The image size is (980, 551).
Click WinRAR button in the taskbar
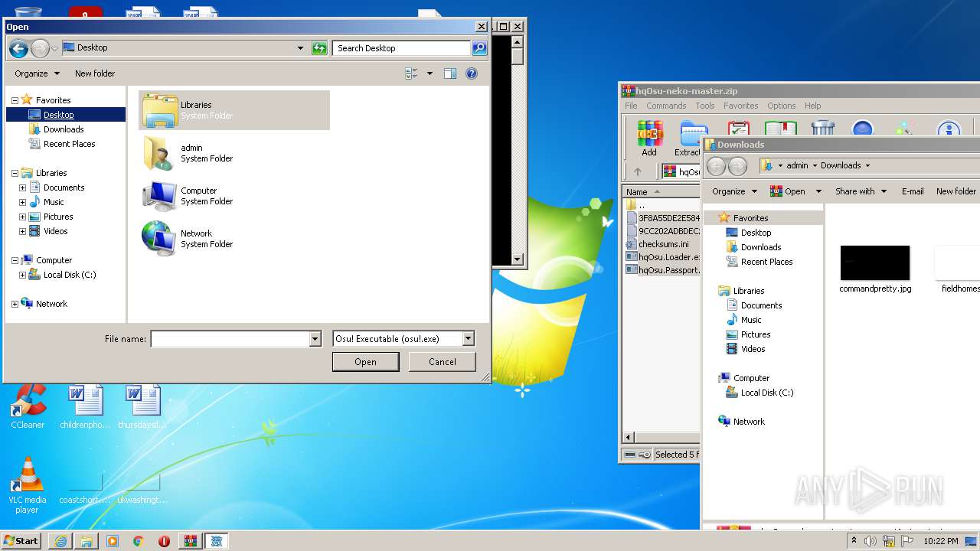tap(190, 540)
